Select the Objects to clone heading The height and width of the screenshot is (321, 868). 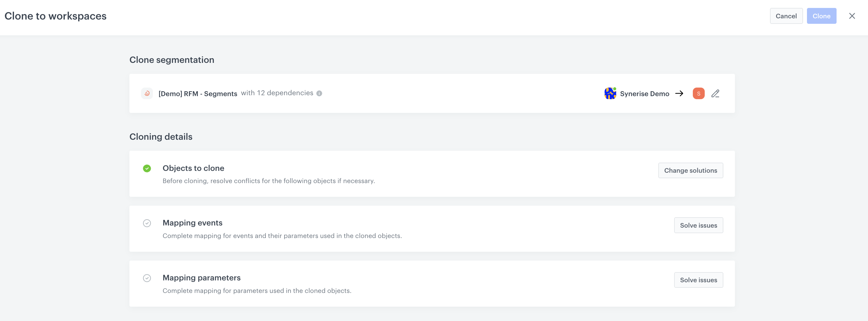tap(193, 168)
